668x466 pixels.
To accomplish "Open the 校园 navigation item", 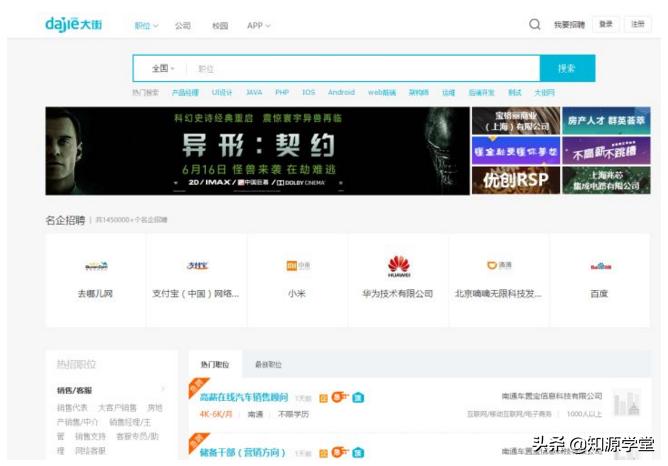I will tap(220, 26).
